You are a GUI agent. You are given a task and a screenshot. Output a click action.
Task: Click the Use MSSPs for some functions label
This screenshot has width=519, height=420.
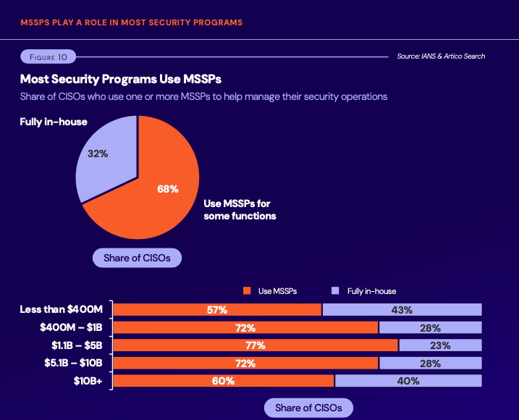tap(240, 209)
